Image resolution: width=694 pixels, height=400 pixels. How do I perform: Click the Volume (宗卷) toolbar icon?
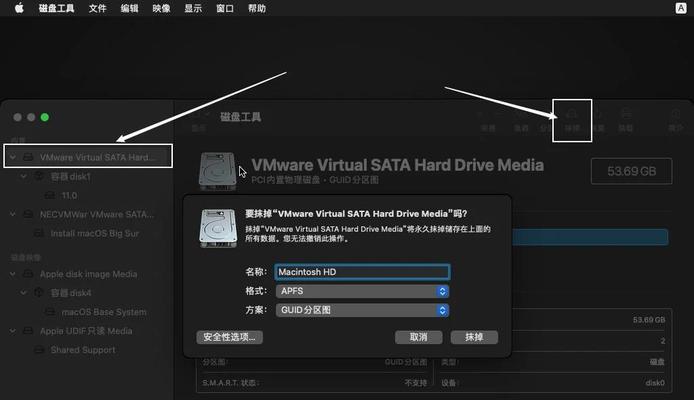click(488, 120)
